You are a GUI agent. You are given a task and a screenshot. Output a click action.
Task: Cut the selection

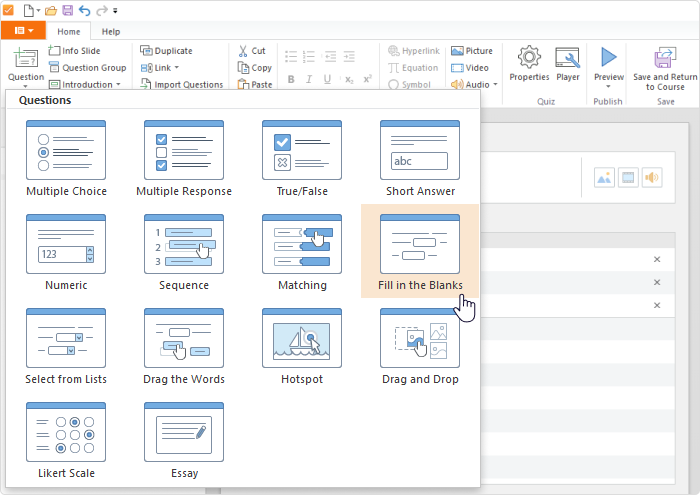(252, 50)
